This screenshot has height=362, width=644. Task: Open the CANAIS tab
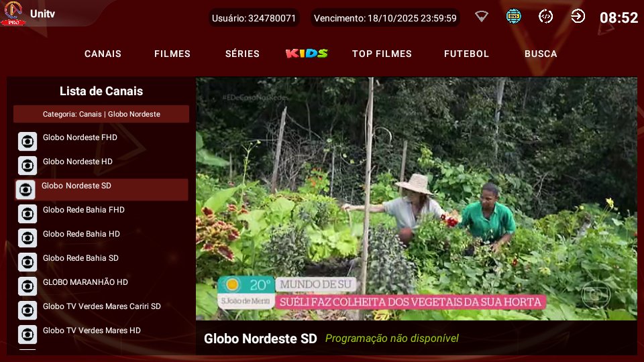(x=103, y=54)
